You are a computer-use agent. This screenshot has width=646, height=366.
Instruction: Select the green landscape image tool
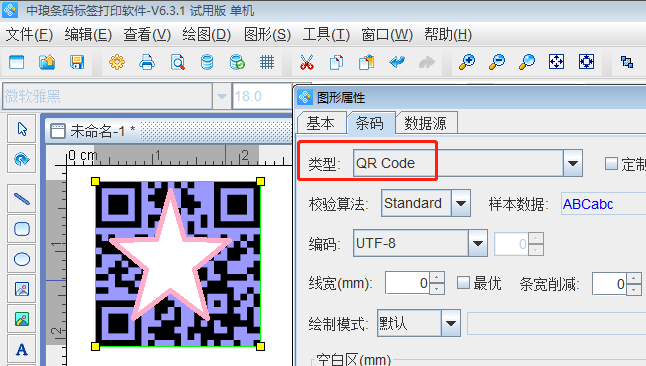tap(22, 319)
